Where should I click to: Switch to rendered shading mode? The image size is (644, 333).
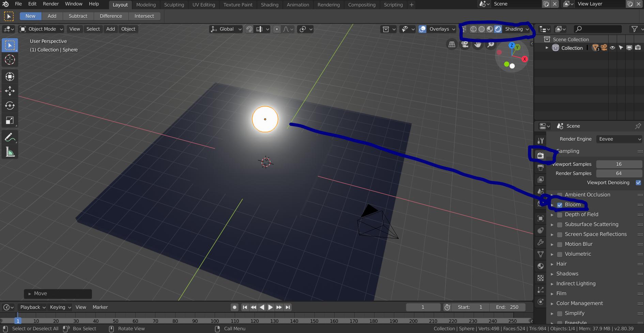tap(498, 29)
